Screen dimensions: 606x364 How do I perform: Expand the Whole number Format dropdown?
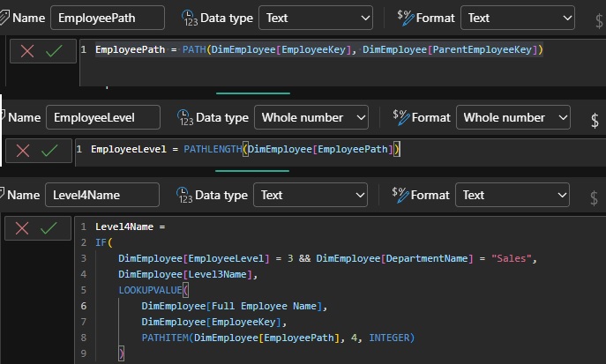tap(512, 117)
